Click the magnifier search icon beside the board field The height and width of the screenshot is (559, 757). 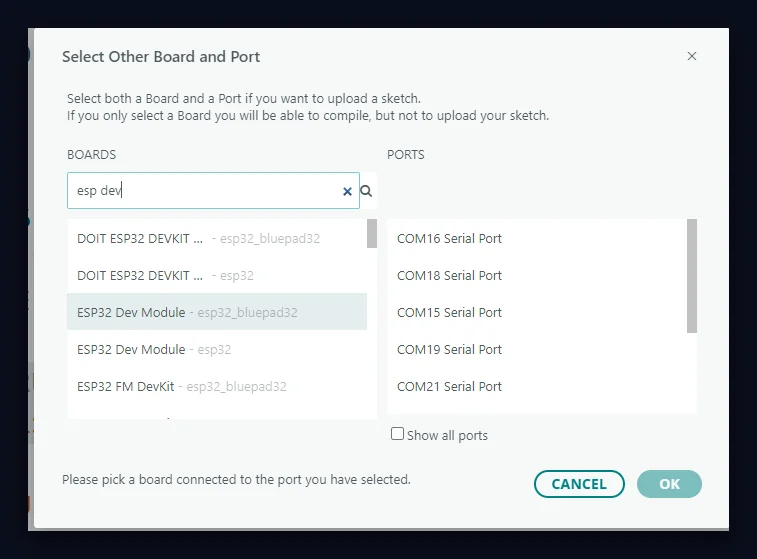(366, 191)
